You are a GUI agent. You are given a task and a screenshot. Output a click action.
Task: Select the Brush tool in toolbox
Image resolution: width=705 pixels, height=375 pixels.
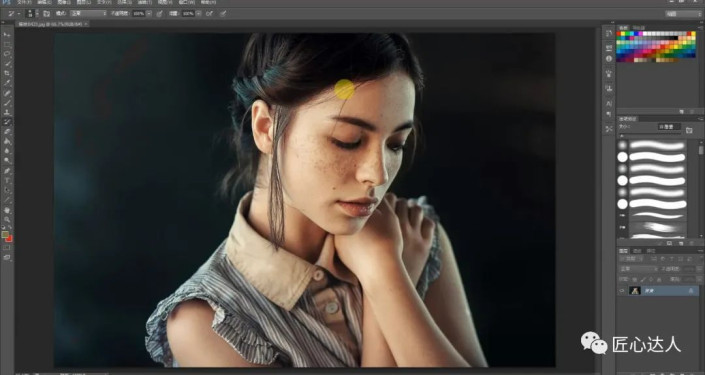coord(7,103)
